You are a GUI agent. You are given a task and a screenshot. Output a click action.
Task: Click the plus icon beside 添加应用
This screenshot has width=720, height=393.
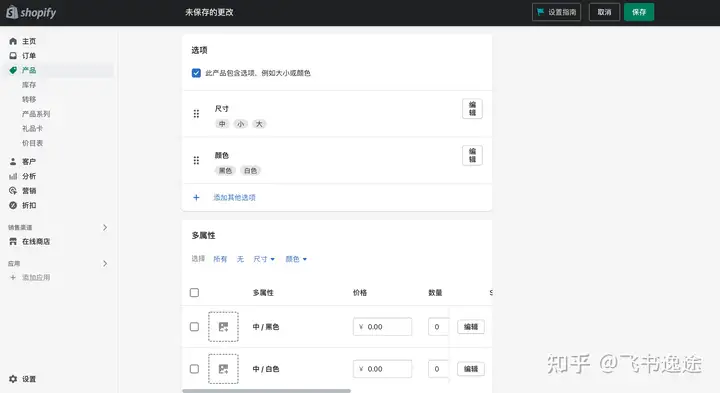(x=13, y=277)
